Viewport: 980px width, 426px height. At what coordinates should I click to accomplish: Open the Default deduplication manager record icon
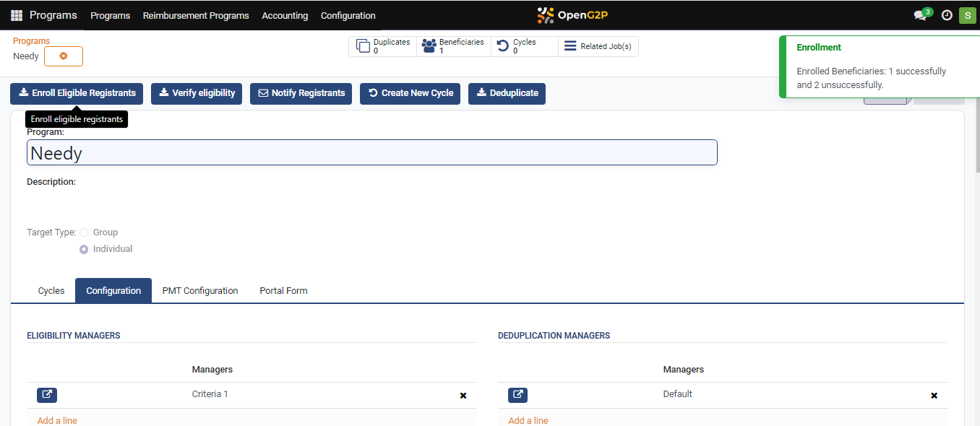tap(517, 395)
